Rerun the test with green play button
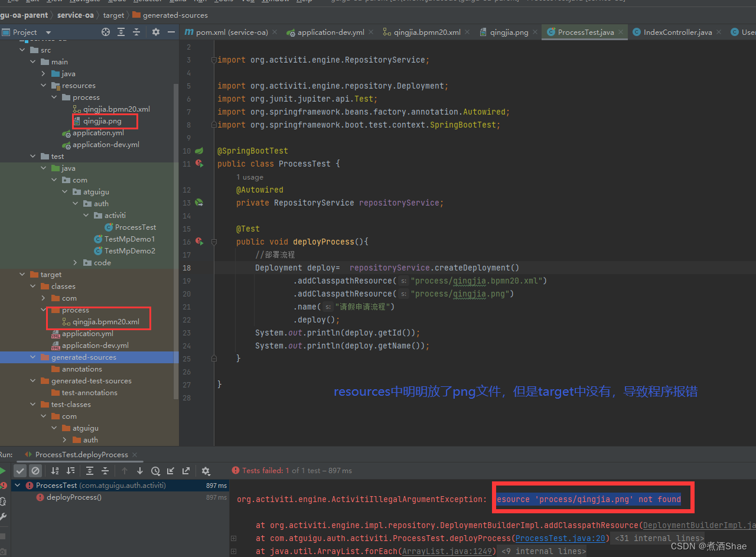Screen dimensions: 756x557 [3, 471]
